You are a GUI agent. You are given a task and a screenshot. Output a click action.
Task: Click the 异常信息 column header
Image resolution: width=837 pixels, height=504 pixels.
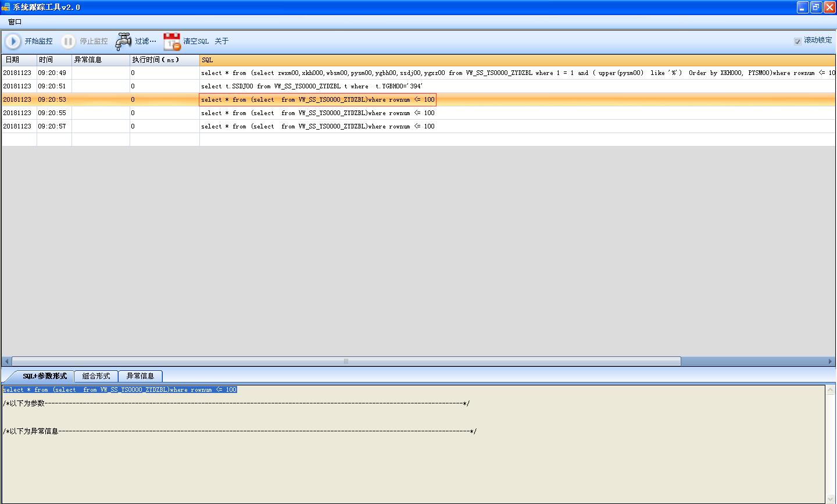[x=101, y=60]
